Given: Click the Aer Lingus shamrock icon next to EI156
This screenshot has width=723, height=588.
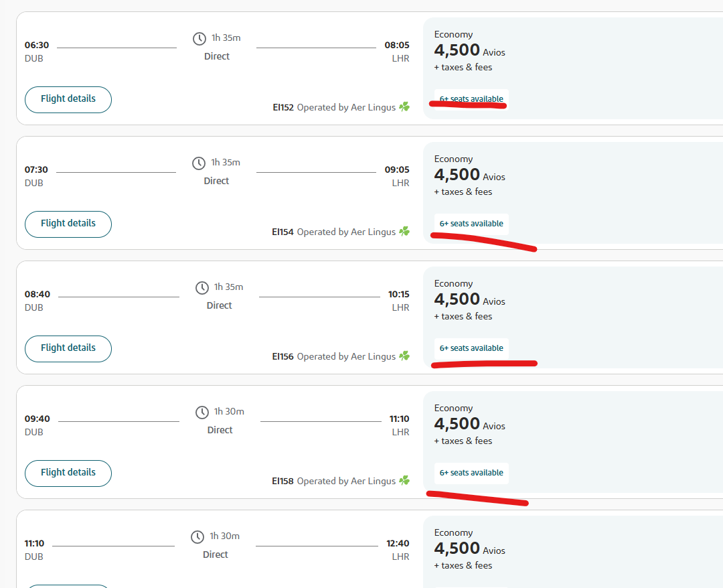Looking at the screenshot, I should (404, 356).
